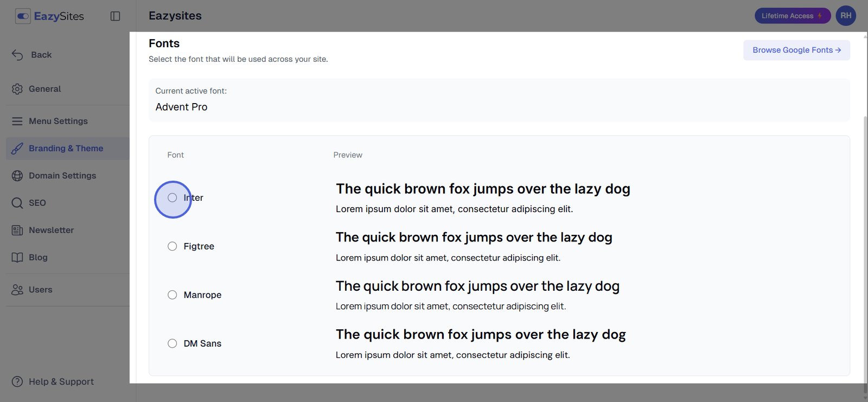Open the RH user avatar menu
Viewport: 868px width, 402px height.
[846, 16]
